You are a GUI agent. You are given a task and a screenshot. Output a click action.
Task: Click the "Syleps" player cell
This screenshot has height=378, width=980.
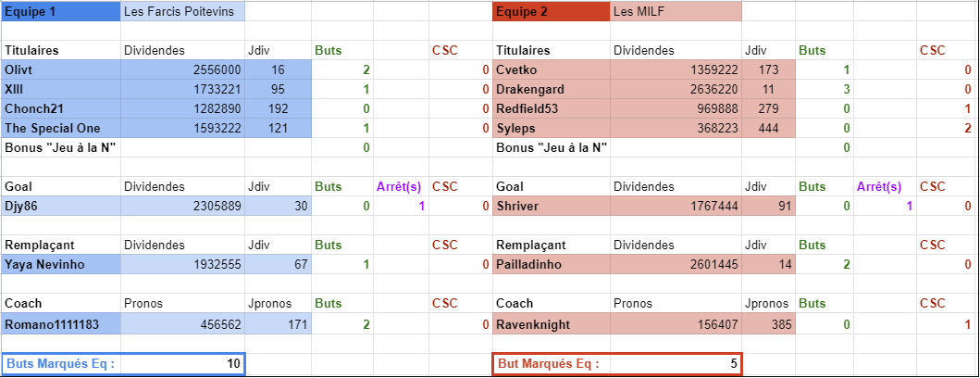tap(551, 128)
